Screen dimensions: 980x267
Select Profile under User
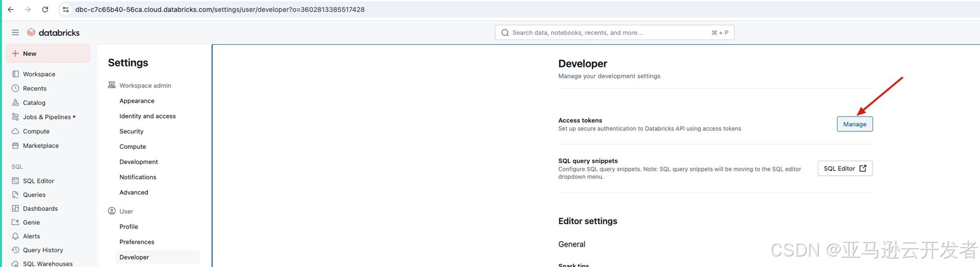[129, 227]
